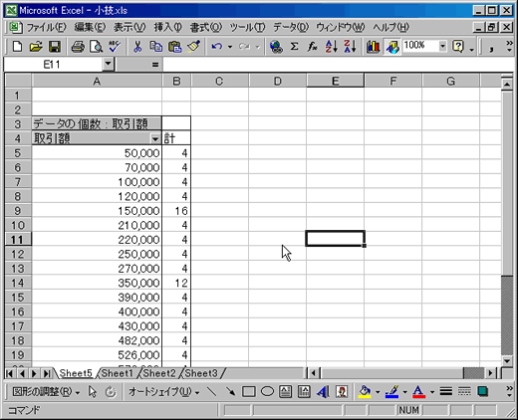Click the Paste Function fx icon
Screen dimensions: 518x420
(x=312, y=47)
